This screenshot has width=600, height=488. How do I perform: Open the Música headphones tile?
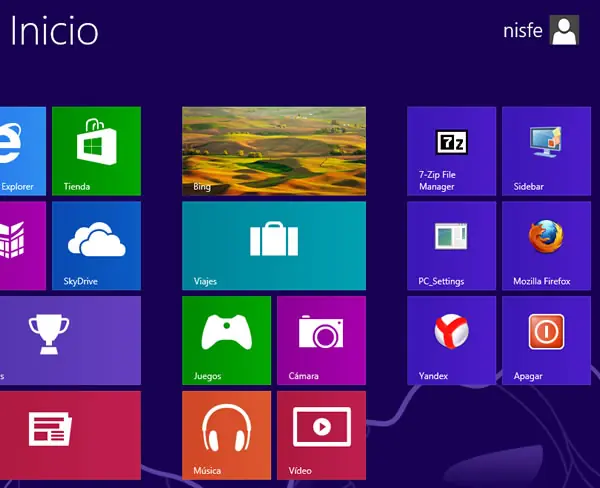coord(227,435)
